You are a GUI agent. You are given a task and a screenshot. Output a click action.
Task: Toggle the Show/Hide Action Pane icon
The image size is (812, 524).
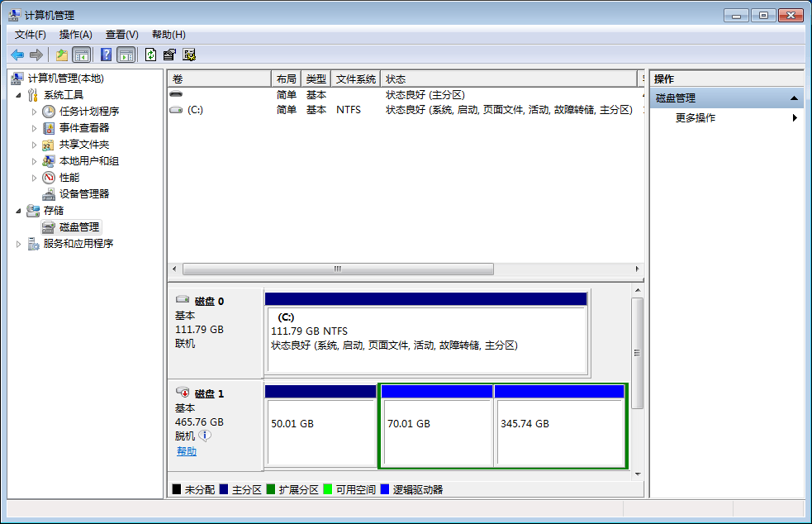(x=126, y=55)
